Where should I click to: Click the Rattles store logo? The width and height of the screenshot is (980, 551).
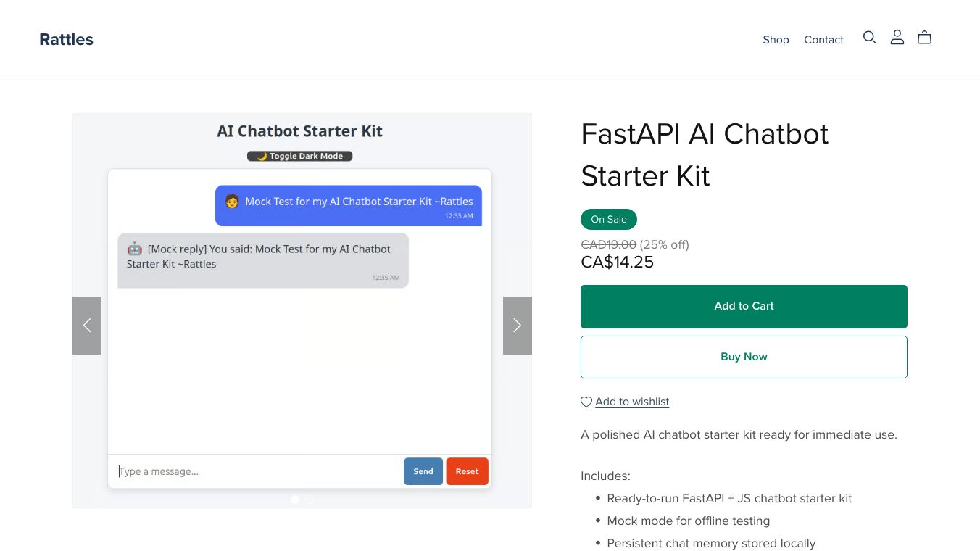click(66, 40)
